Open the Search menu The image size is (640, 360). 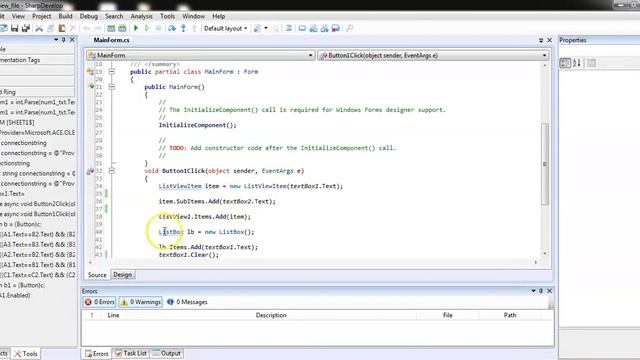click(114, 16)
